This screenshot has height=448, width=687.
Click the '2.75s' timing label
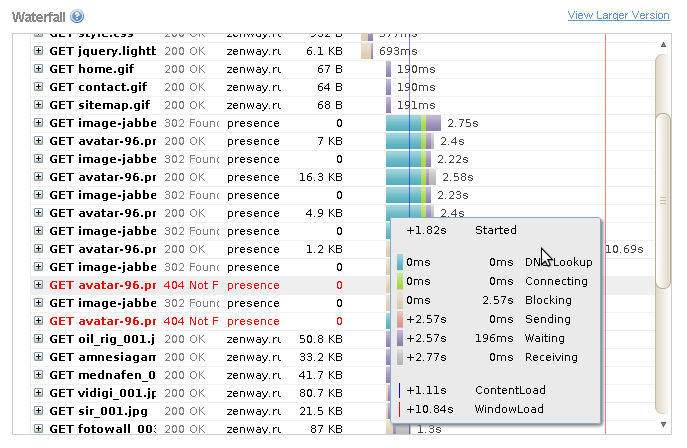click(x=463, y=123)
